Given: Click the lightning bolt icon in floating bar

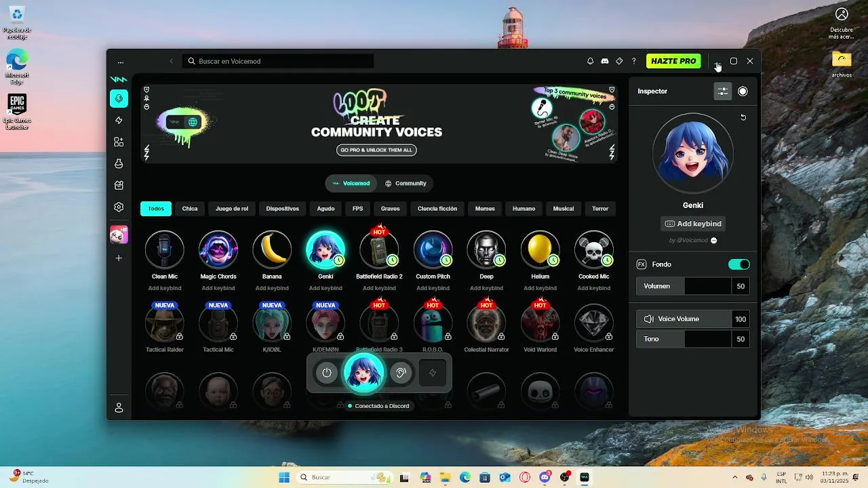Looking at the screenshot, I should tap(433, 373).
